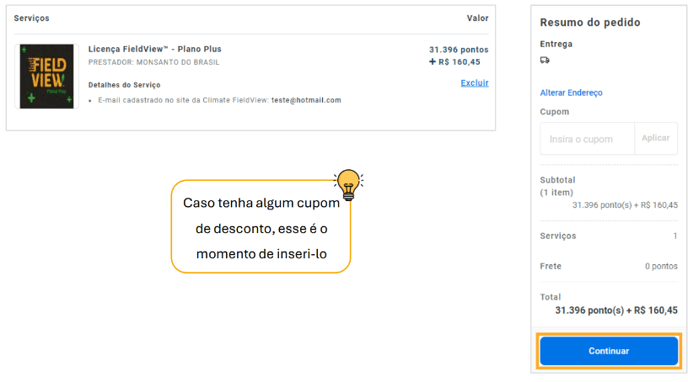Viewport: 688px width, 382px height.
Task: Click the FieldView product thumbnail
Action: [47, 76]
